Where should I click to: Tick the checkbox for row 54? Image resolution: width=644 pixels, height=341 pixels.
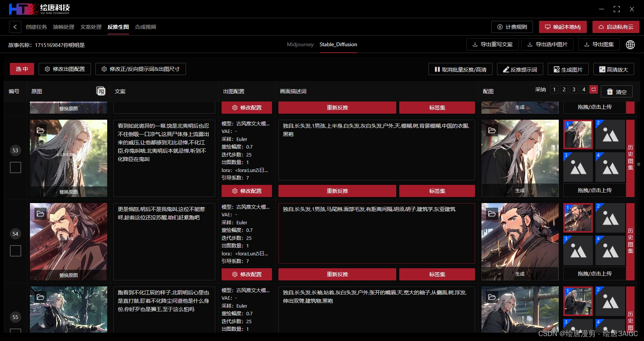point(16,251)
